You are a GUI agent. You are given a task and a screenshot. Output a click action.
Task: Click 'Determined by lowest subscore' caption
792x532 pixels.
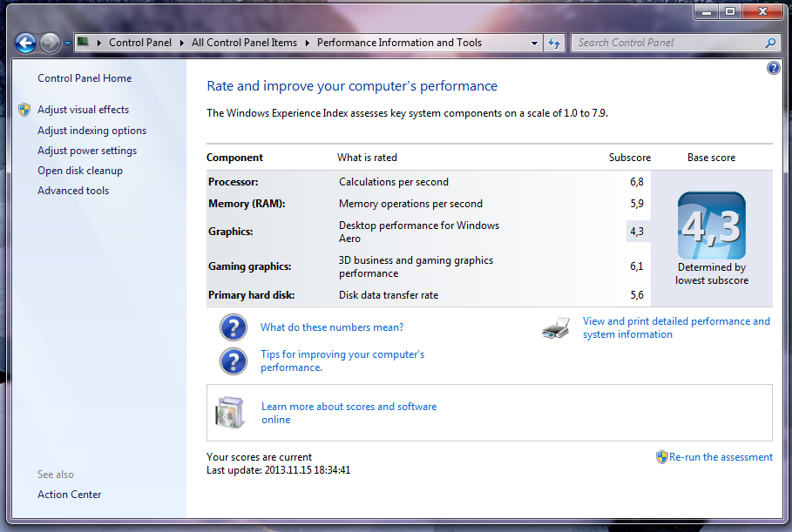[712, 273]
